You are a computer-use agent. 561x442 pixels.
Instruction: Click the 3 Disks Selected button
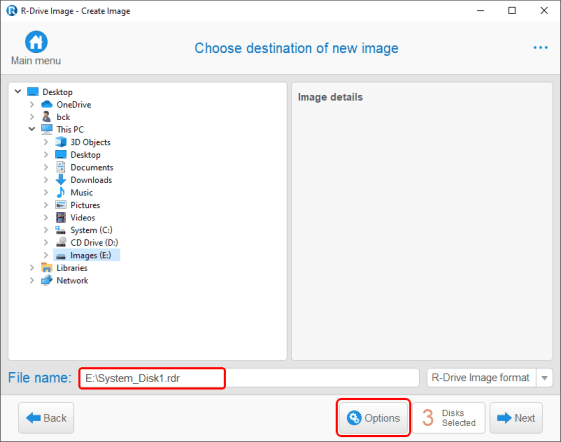[x=449, y=418]
